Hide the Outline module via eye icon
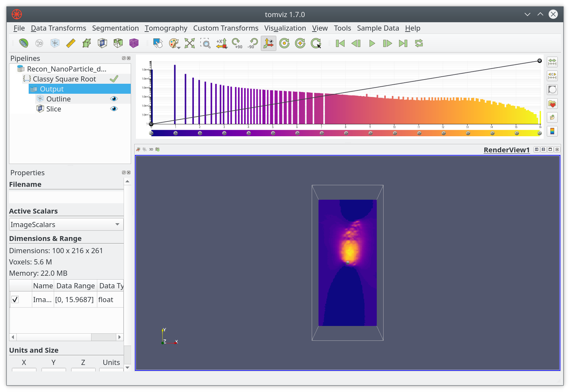The width and height of the screenshot is (570, 392). point(114,99)
